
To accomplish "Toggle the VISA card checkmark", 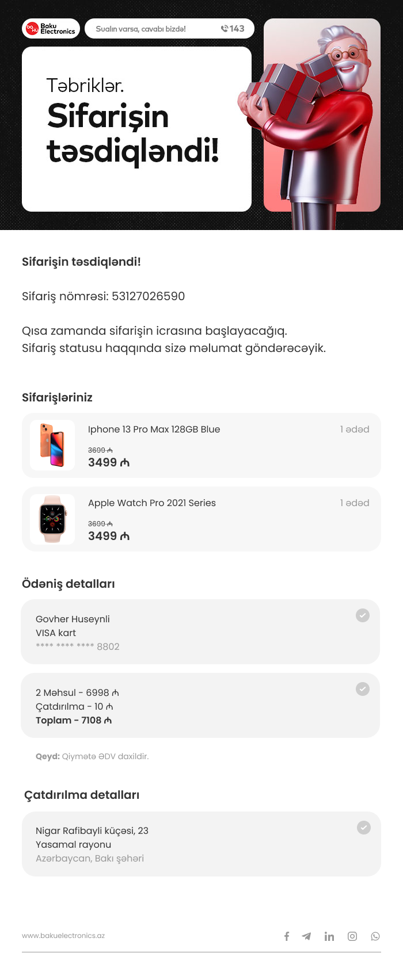I will [363, 615].
